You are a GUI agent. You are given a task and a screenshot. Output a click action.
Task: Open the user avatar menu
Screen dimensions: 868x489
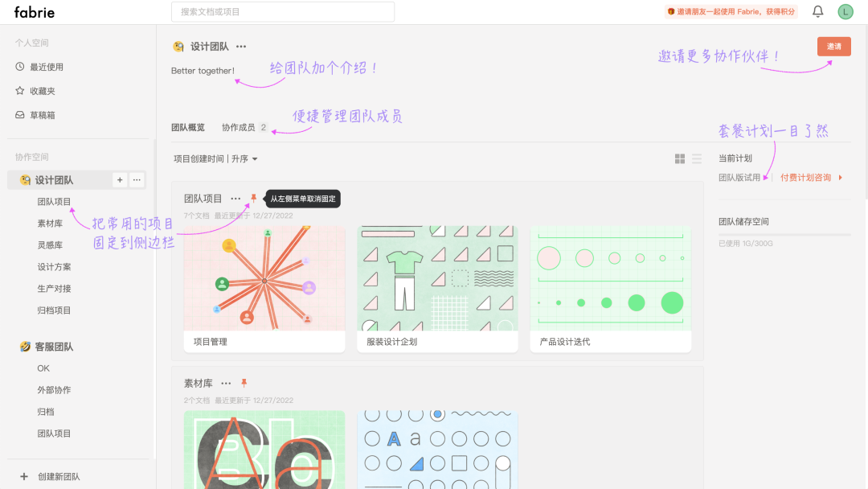845,11
